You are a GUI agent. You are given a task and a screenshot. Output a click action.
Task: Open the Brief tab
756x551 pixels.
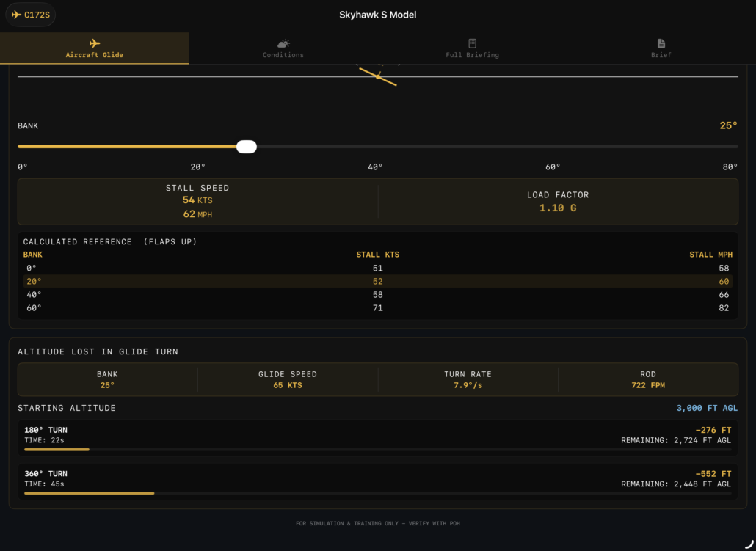coord(661,48)
